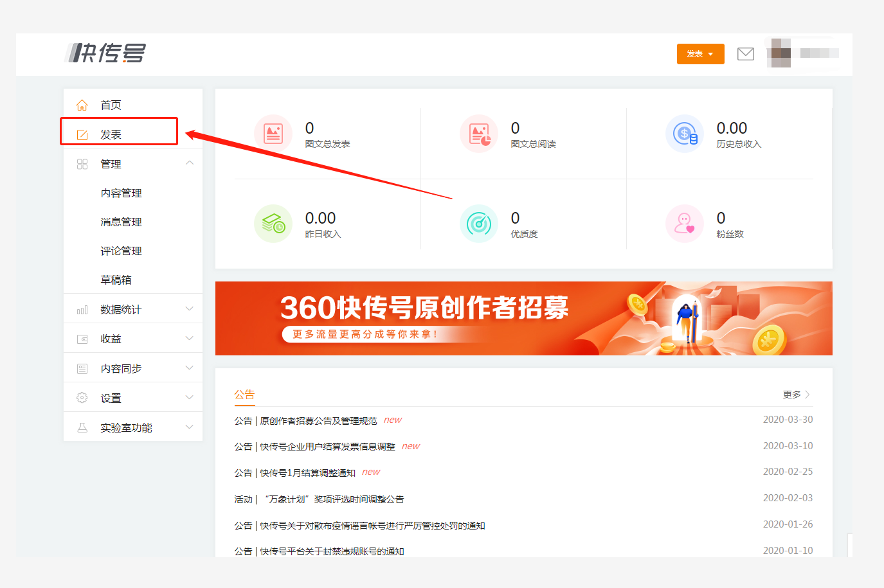Click the date 2020-01-26
The height and width of the screenshot is (588, 884).
[x=788, y=524]
